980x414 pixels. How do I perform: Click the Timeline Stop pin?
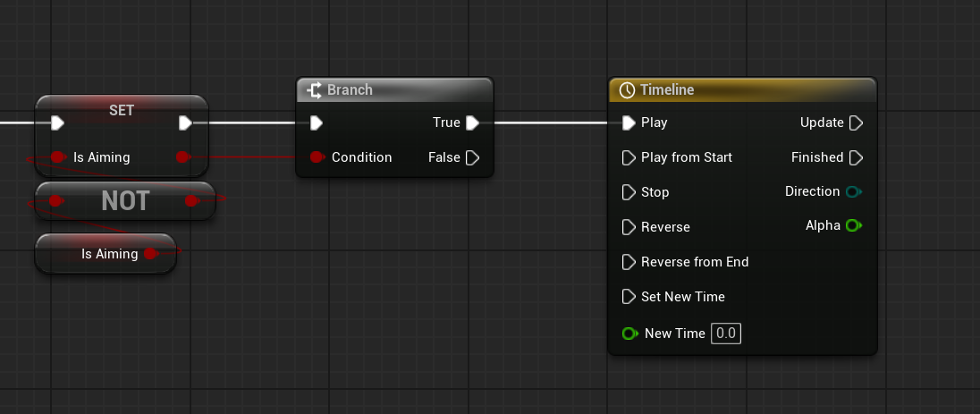click(629, 192)
